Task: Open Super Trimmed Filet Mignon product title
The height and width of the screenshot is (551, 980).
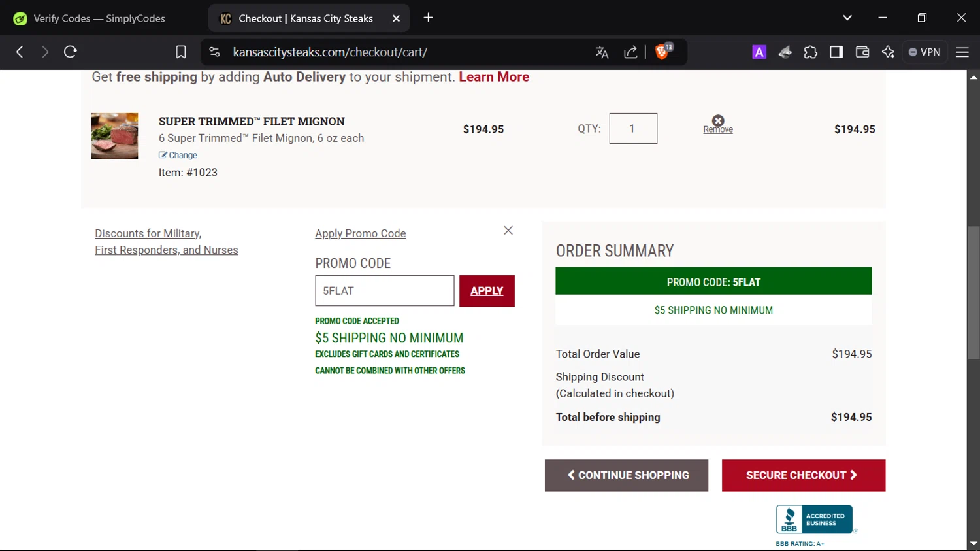Action: click(252, 122)
